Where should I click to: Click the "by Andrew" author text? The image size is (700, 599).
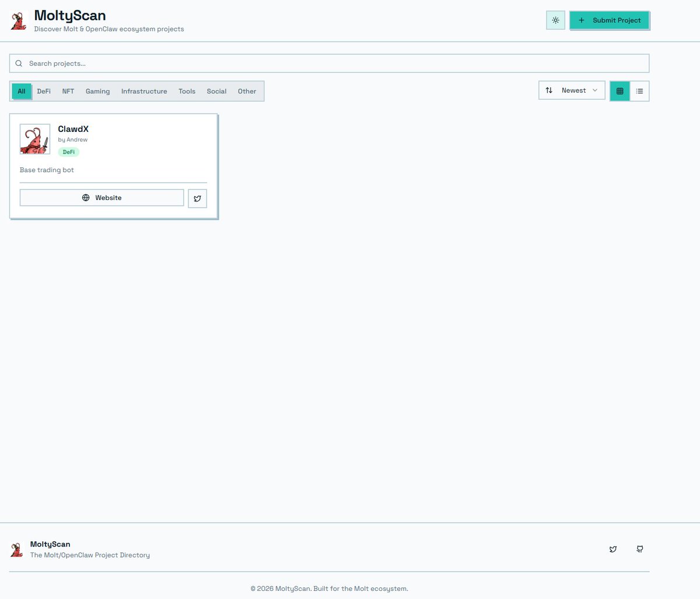[x=73, y=140]
